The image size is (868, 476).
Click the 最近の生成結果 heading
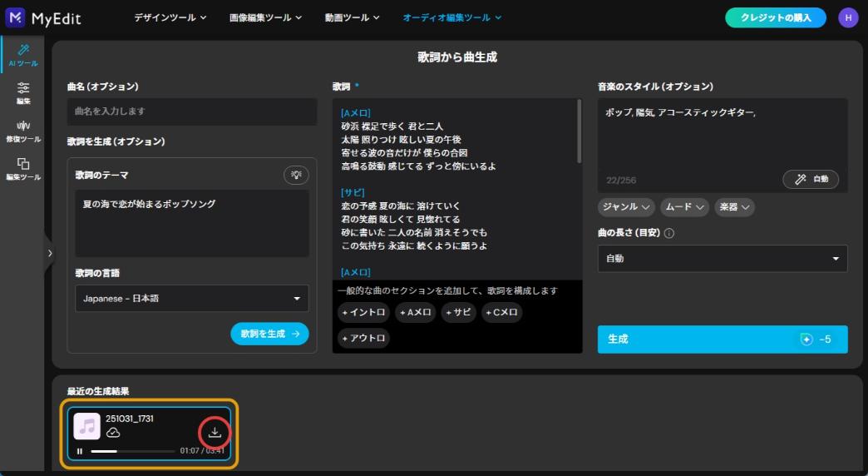(98, 391)
